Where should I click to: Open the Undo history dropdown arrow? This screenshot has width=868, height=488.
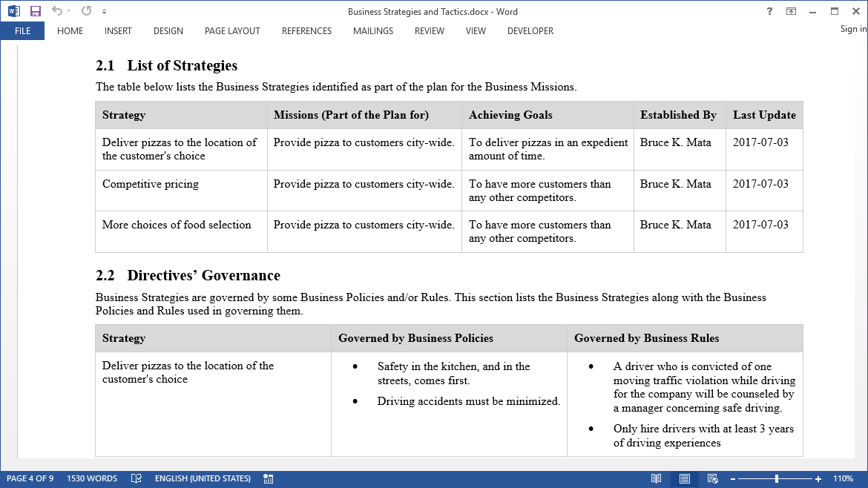pyautogui.click(x=69, y=12)
